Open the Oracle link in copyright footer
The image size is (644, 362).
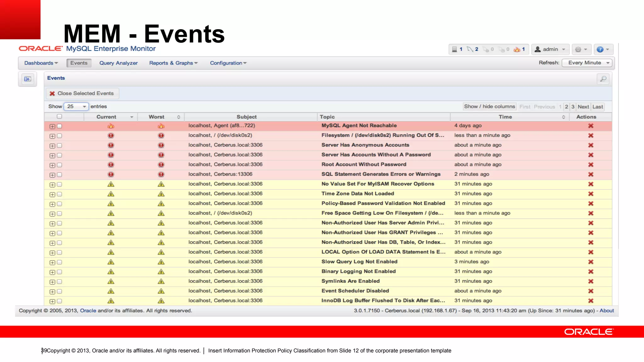click(88, 310)
